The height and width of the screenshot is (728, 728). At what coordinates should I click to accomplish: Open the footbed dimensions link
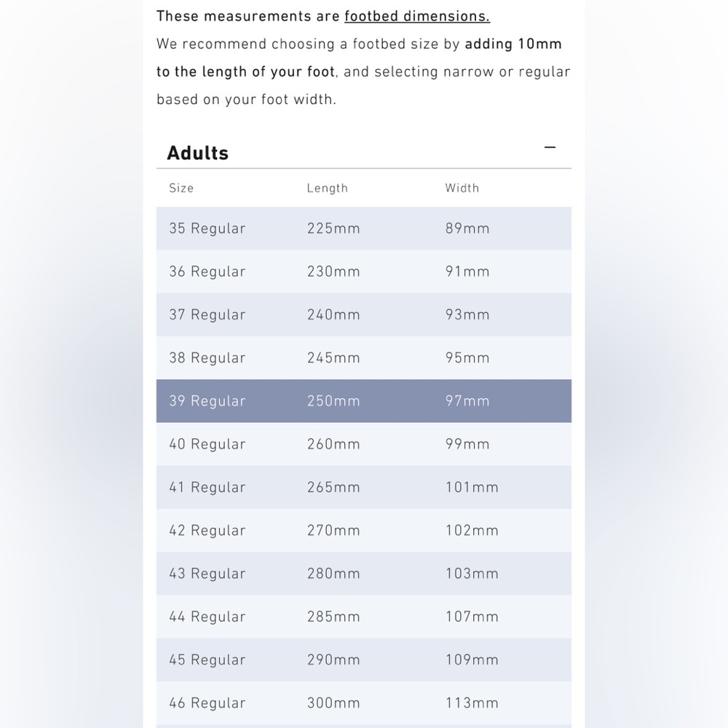click(x=417, y=16)
